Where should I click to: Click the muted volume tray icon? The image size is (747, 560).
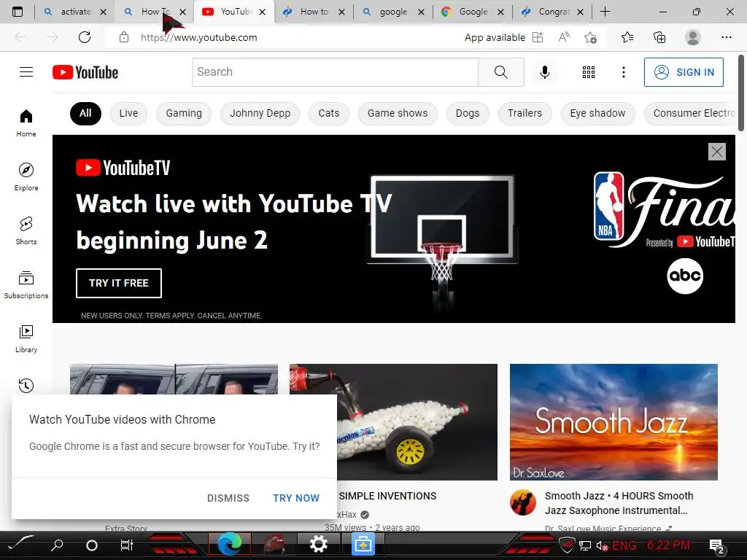tap(602, 545)
